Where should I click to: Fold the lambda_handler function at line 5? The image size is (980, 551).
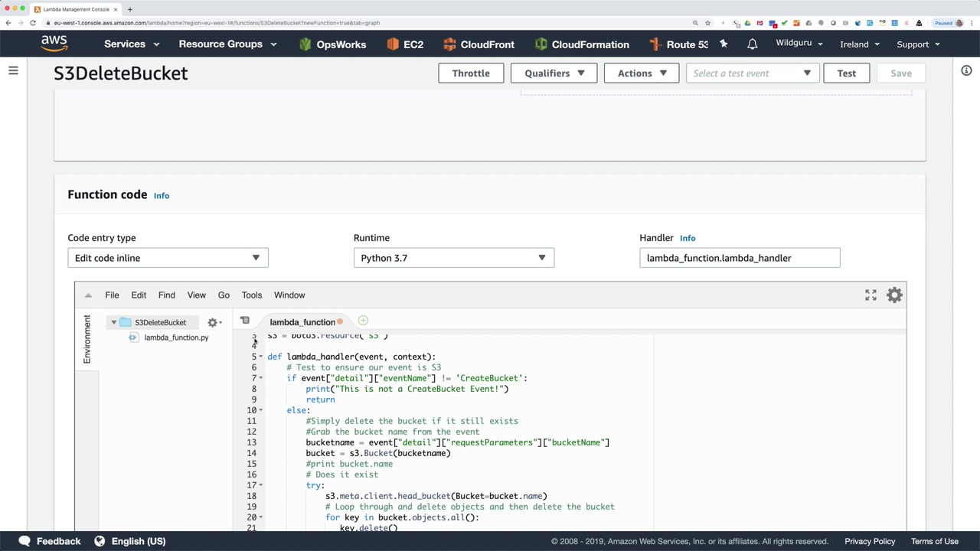coord(261,357)
